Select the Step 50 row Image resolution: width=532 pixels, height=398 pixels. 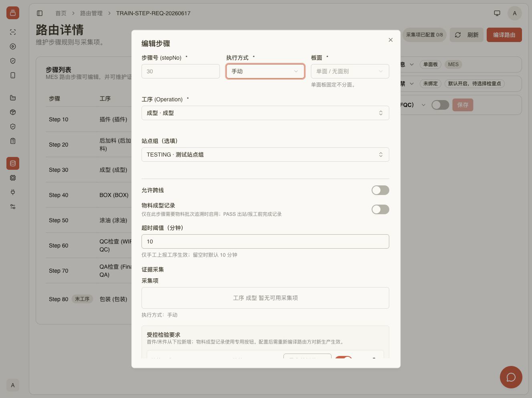pyautogui.click(x=89, y=220)
